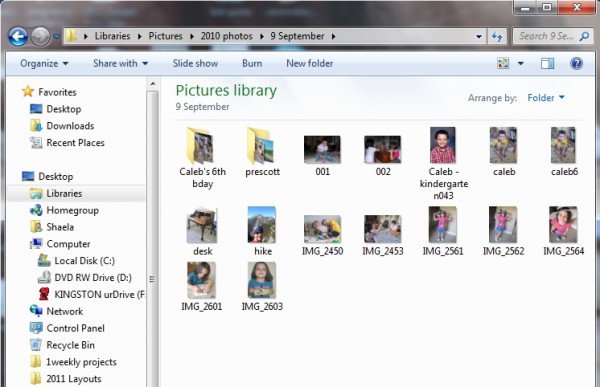Focus the Search 9 September box
Viewport: 600px width, 387px height.
pos(552,36)
